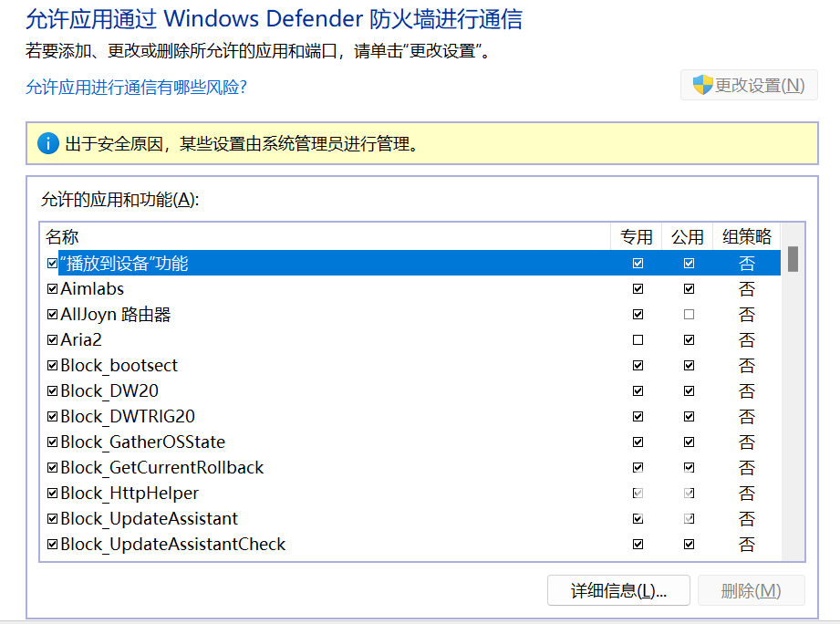840x624 pixels.
Task: Click the blue information icon in yellow banner
Action: click(x=47, y=143)
